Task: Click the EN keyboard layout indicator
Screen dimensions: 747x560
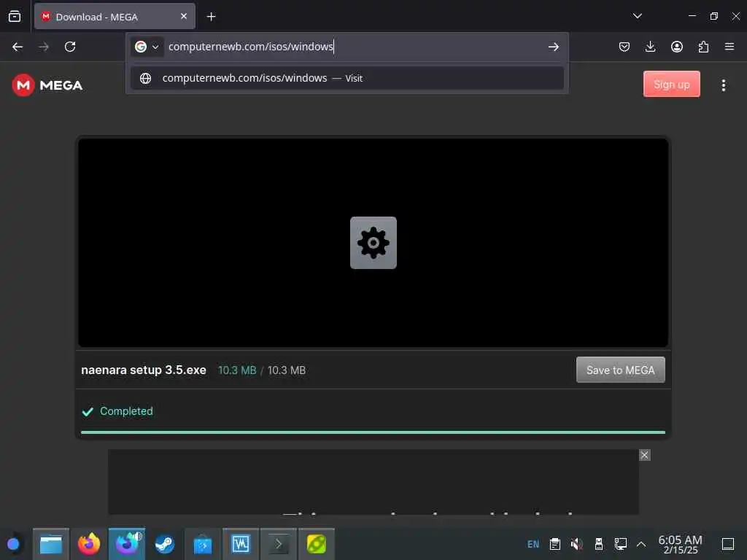Action: 533,544
